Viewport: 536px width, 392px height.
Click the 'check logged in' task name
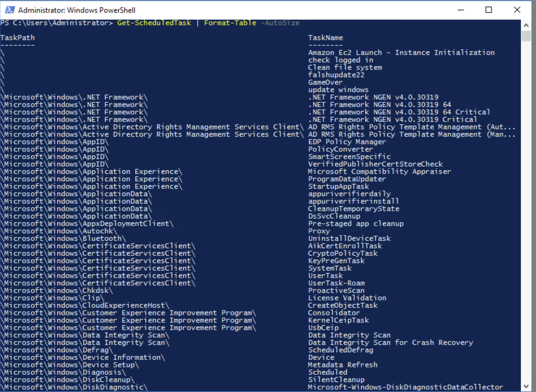[340, 60]
